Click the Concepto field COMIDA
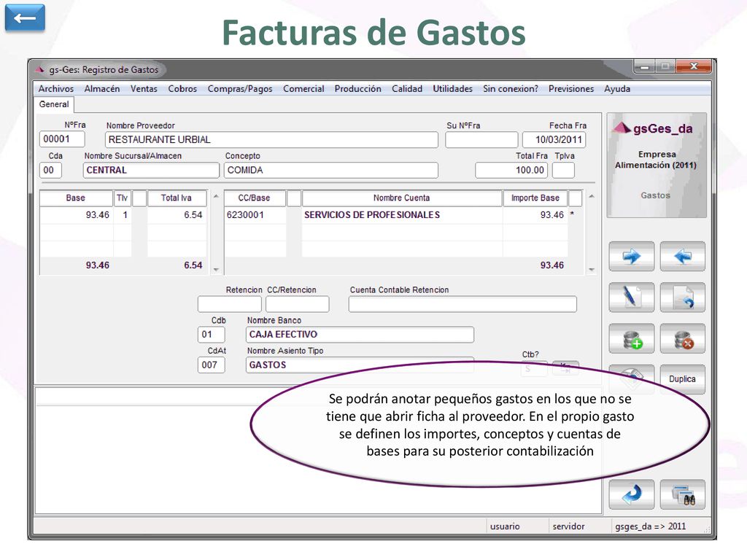Image resolution: width=747 pixels, height=560 pixels. coord(330,170)
